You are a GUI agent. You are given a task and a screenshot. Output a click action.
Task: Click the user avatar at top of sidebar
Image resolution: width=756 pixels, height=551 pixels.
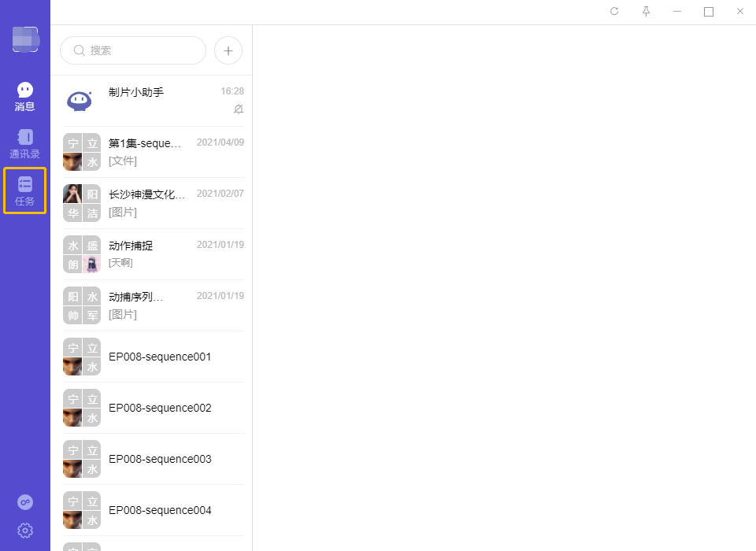coord(25,39)
